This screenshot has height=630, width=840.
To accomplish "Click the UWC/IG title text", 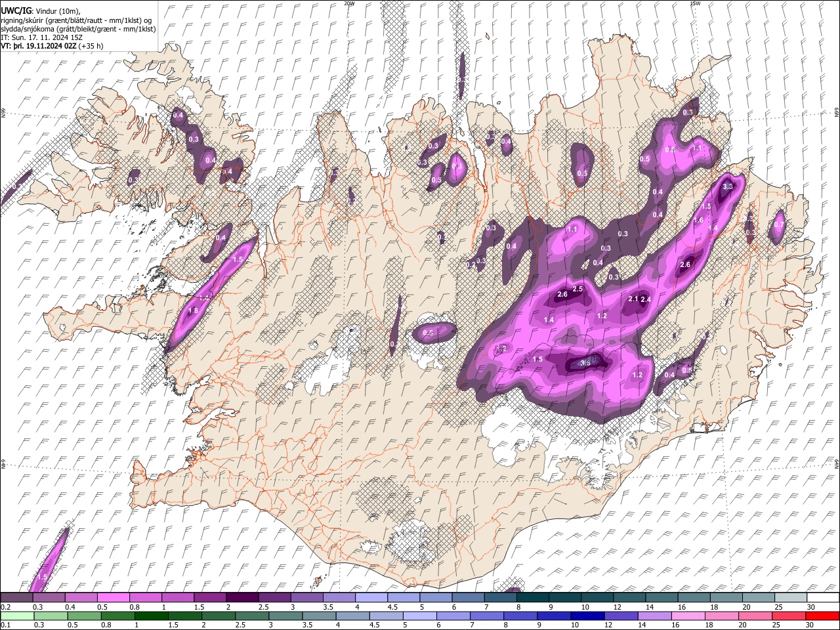I will pos(16,11).
